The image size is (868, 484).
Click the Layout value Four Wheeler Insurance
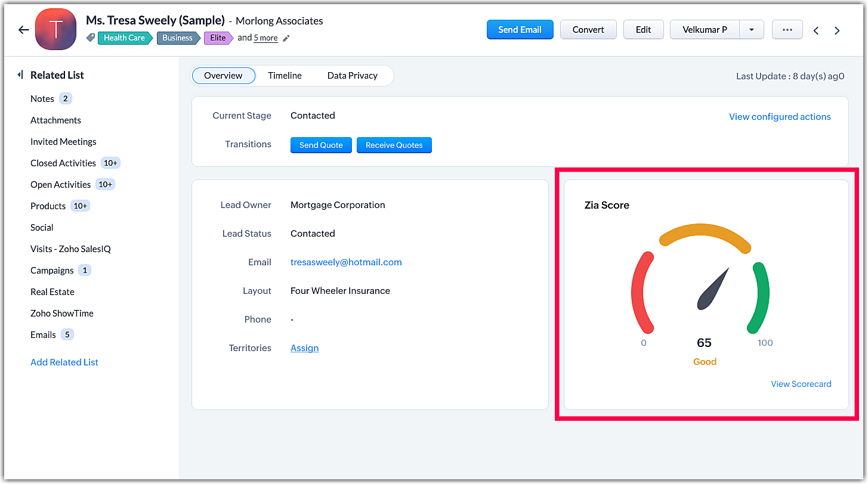coord(340,291)
